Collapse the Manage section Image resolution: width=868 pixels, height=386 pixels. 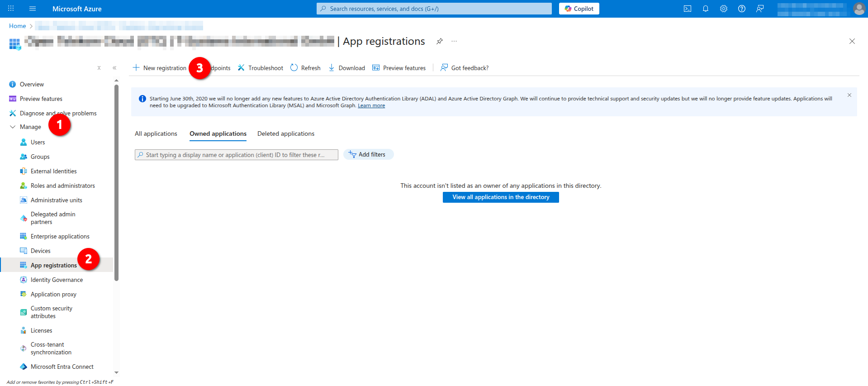coord(13,127)
